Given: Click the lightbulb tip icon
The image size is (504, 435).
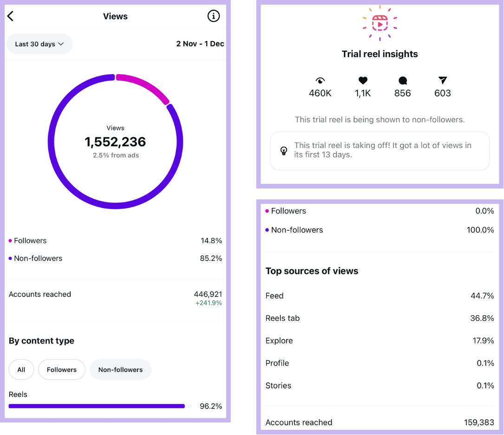Looking at the screenshot, I should (284, 150).
